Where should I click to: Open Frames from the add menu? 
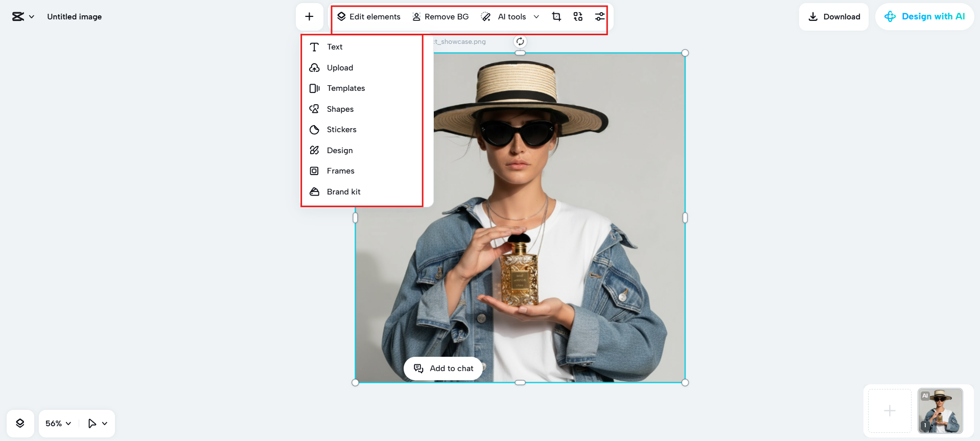(340, 171)
